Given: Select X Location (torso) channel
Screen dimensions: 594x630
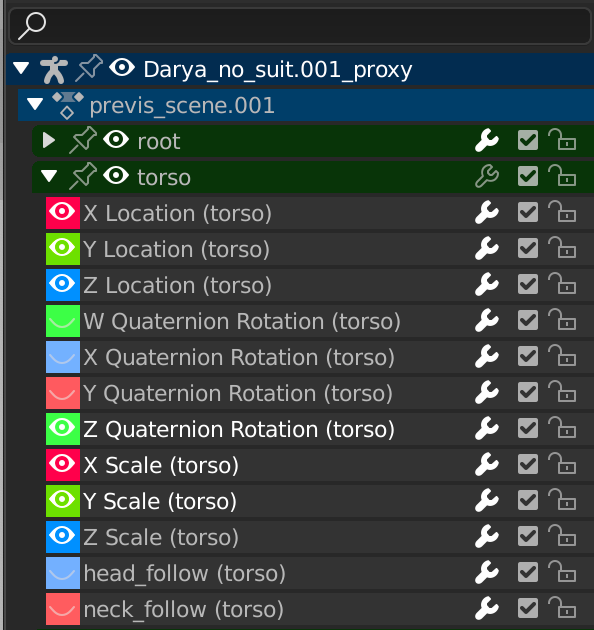Looking at the screenshot, I should pyautogui.click(x=178, y=213).
